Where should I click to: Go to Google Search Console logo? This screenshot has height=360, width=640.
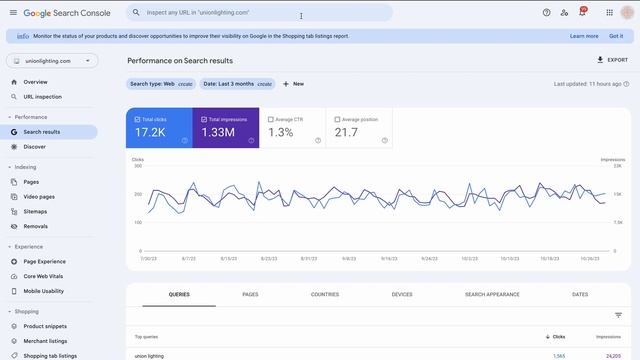tap(67, 13)
